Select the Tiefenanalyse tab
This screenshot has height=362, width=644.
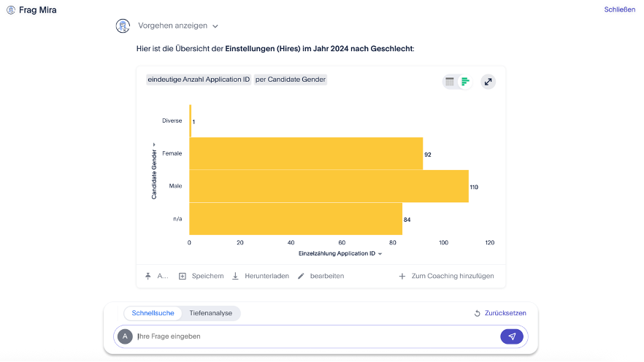pyautogui.click(x=210, y=313)
